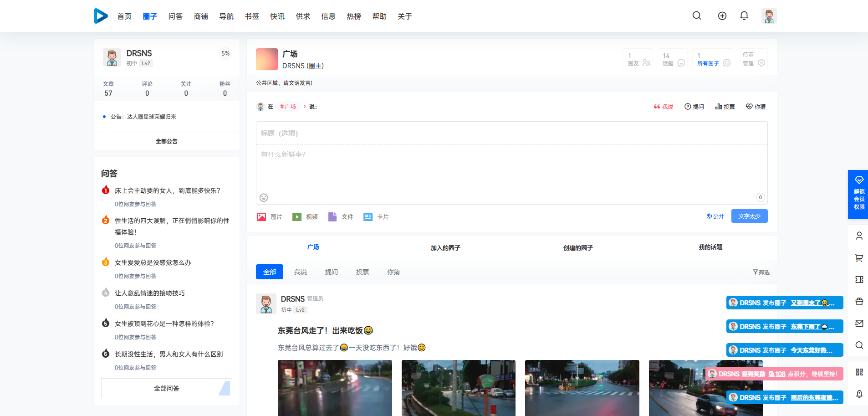Click the 视频 video upload icon
The image size is (868, 416).
point(297,217)
